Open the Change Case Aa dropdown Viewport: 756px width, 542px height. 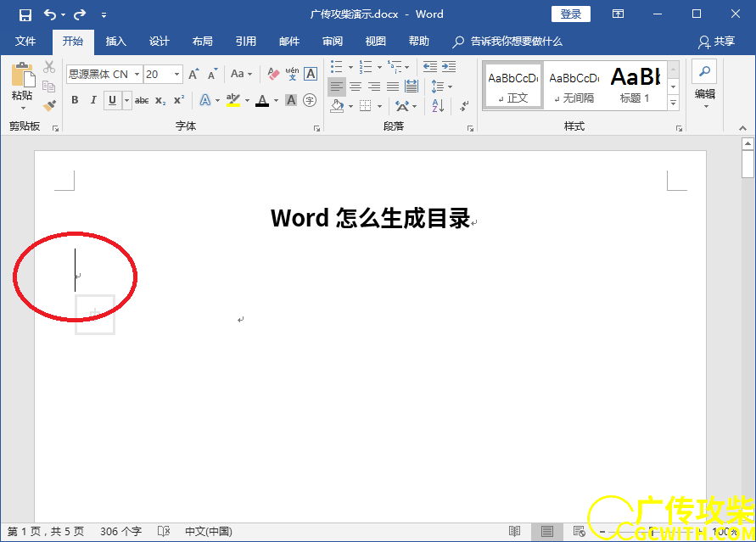242,74
